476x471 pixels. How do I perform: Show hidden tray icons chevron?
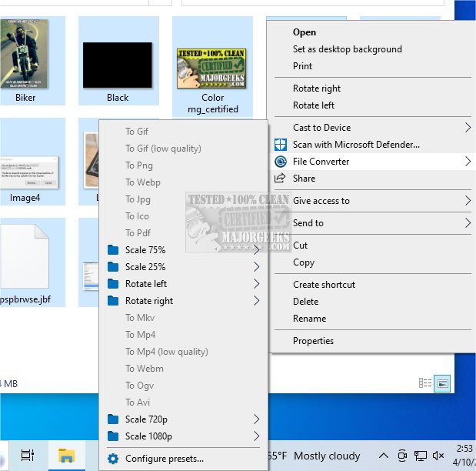pos(384,456)
